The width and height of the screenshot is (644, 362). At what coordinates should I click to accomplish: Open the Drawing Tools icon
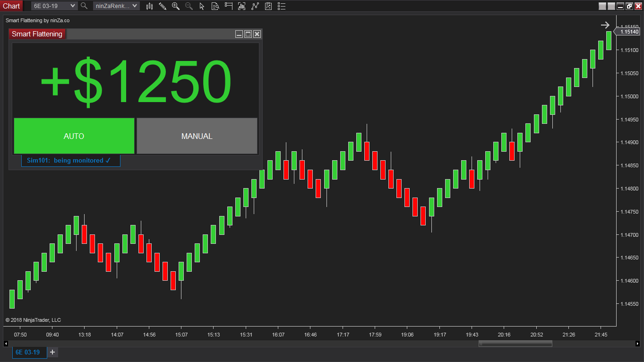163,6
